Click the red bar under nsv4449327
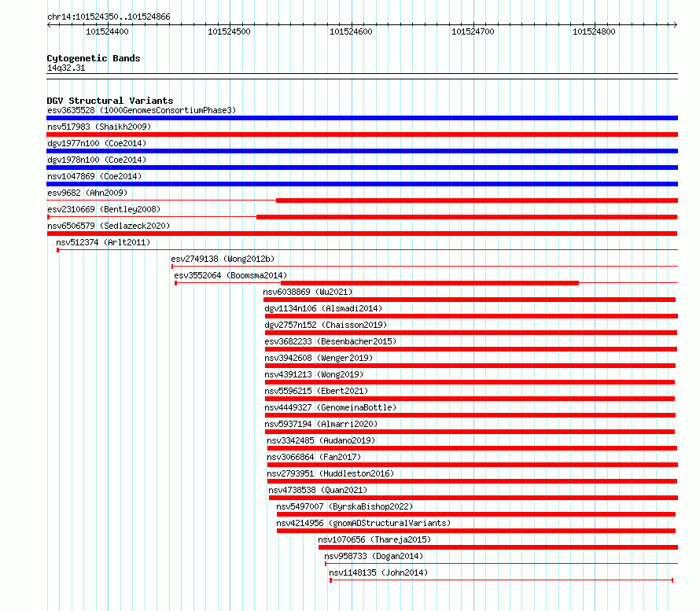The image size is (700, 611). (x=470, y=415)
